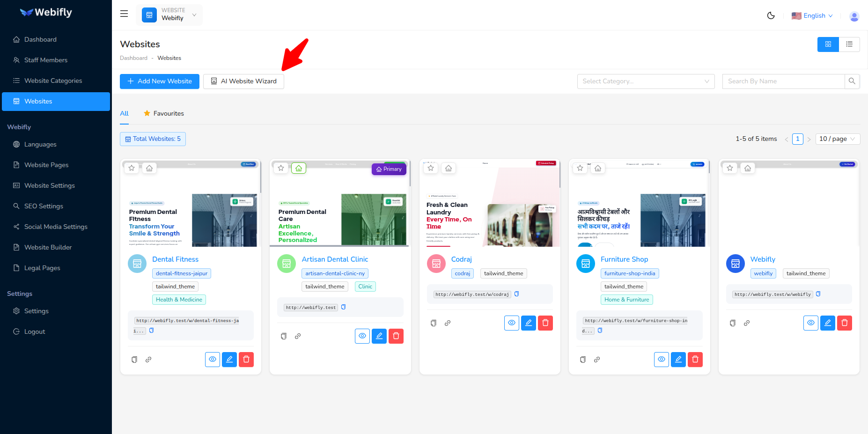This screenshot has width=868, height=434.
Task: Edit the Codraj website using pencil icon
Action: pyautogui.click(x=528, y=323)
